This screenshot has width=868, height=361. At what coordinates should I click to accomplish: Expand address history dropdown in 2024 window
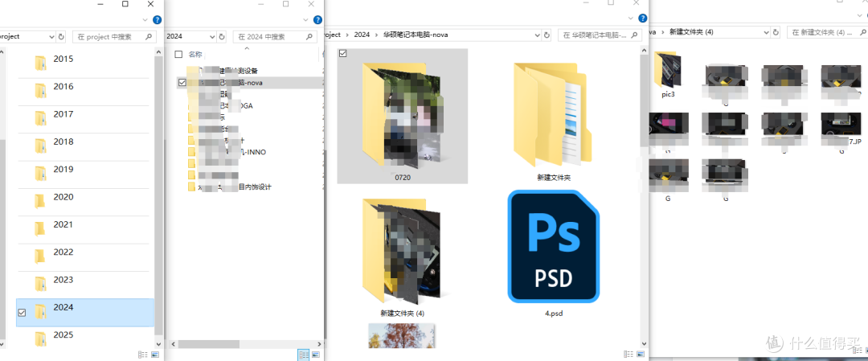(x=212, y=36)
